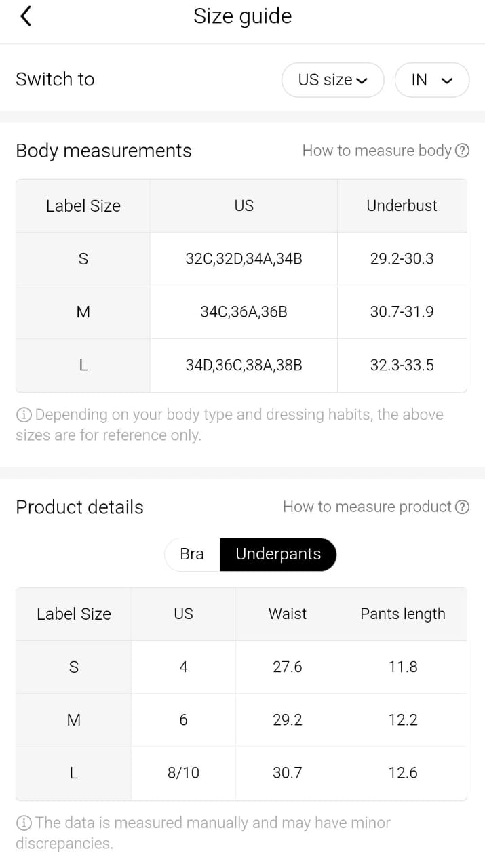Tap the 27.6 waist value
Viewport: 485px width, 868px height.
pyautogui.click(x=288, y=667)
